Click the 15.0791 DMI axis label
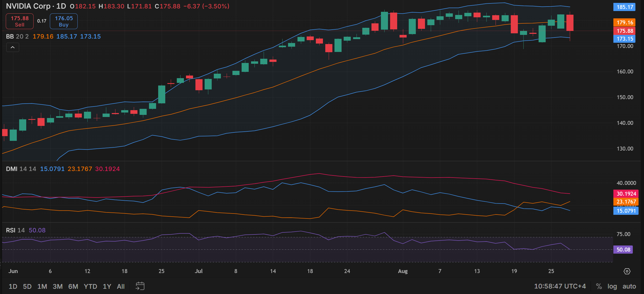644x294 pixels. click(626, 211)
